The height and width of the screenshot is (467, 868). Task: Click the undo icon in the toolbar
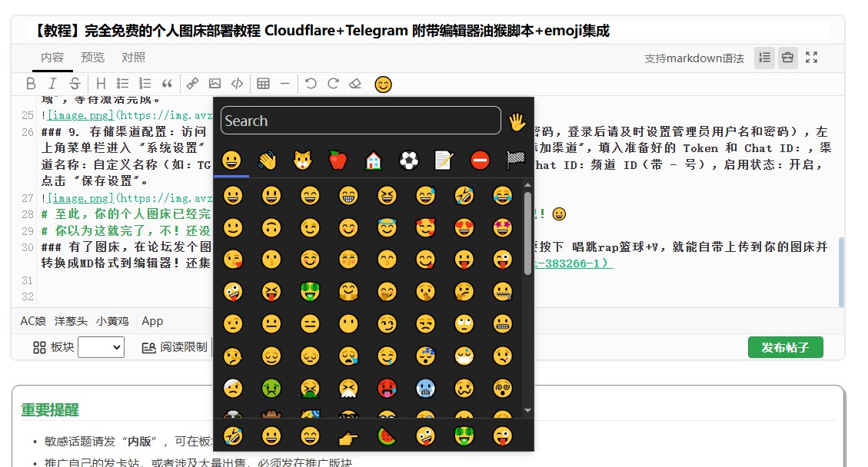coord(311,83)
